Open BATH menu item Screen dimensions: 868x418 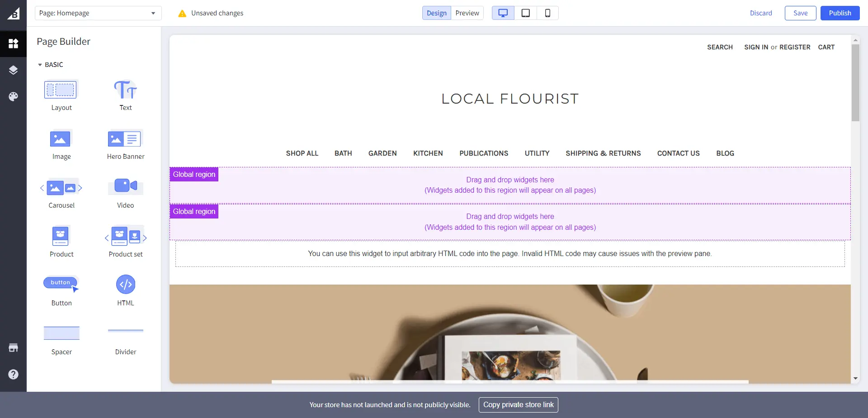[343, 153]
